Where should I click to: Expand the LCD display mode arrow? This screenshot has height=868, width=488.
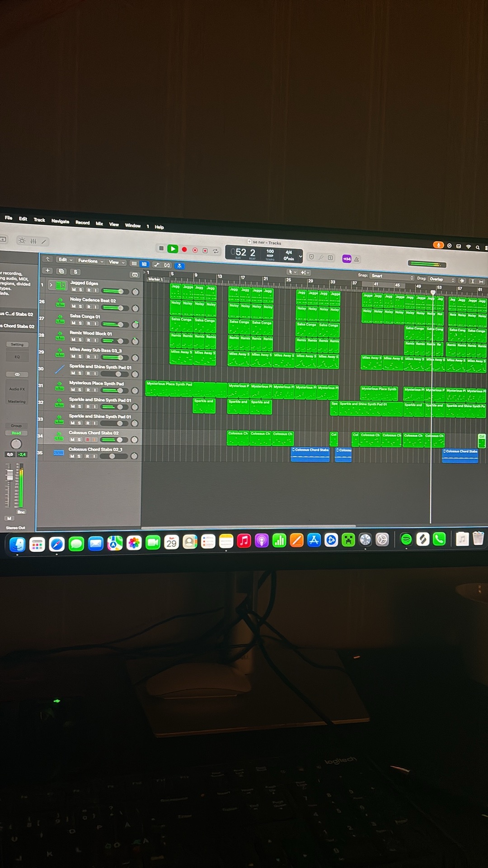tap(300, 256)
